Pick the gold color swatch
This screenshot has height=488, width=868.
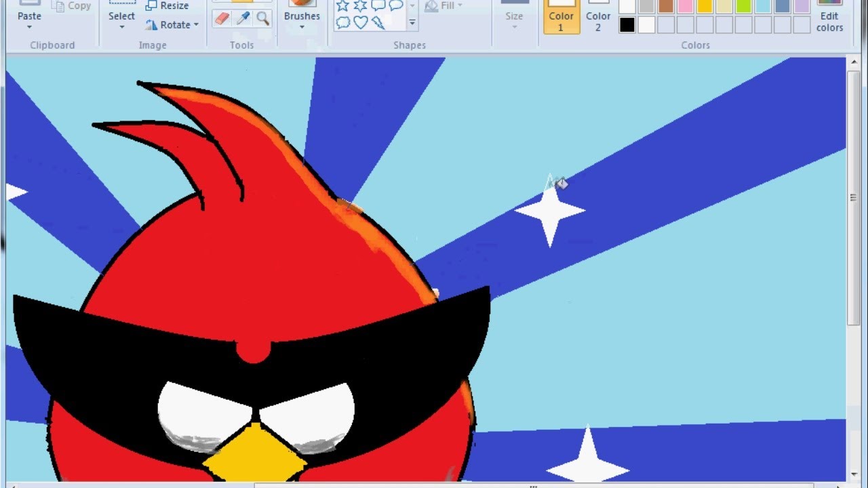tap(705, 7)
